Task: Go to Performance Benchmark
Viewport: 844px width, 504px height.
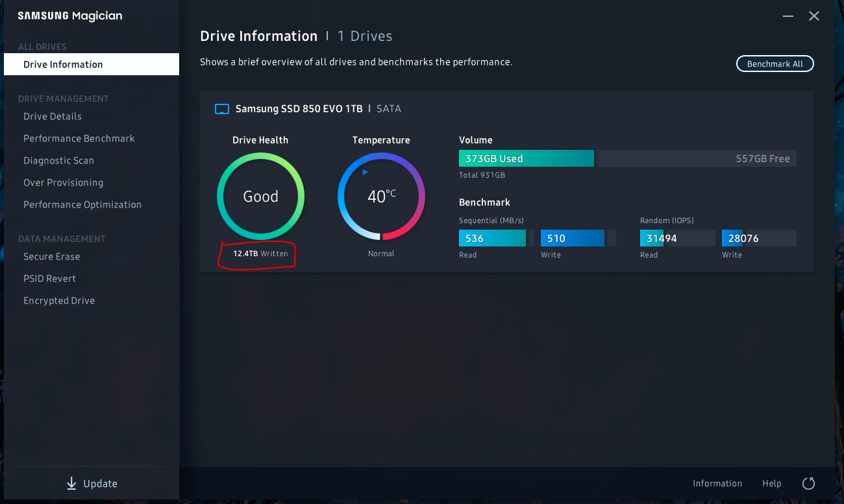Action: [x=79, y=139]
